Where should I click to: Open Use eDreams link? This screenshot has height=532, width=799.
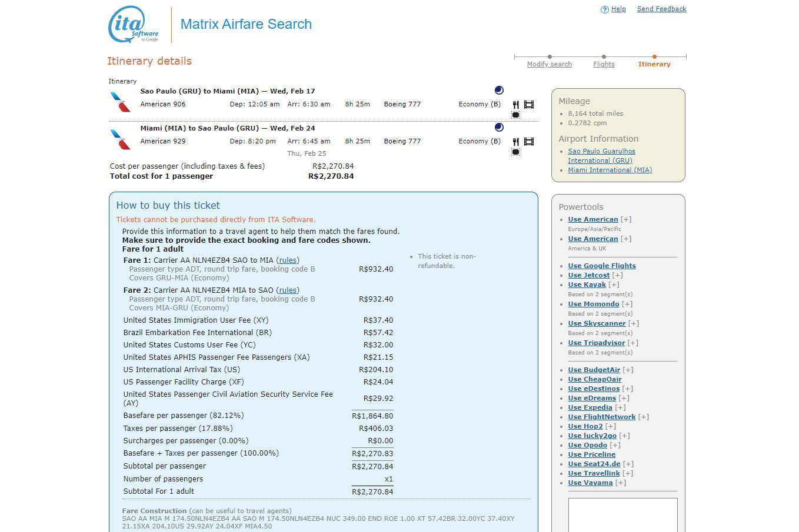click(592, 398)
